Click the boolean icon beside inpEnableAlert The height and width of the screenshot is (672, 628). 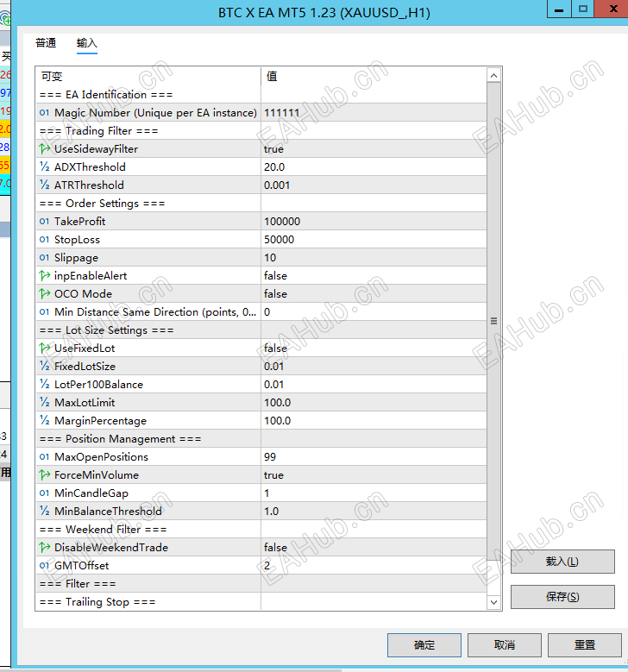[x=44, y=276]
